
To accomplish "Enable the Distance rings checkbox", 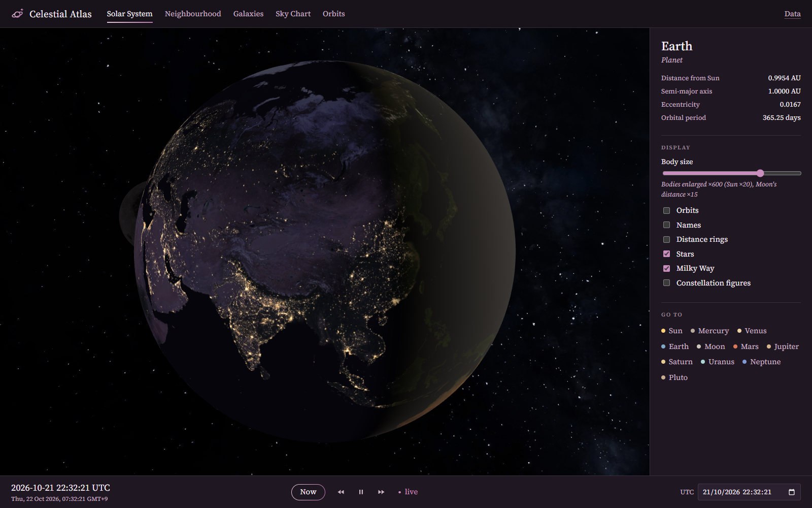I will point(666,239).
